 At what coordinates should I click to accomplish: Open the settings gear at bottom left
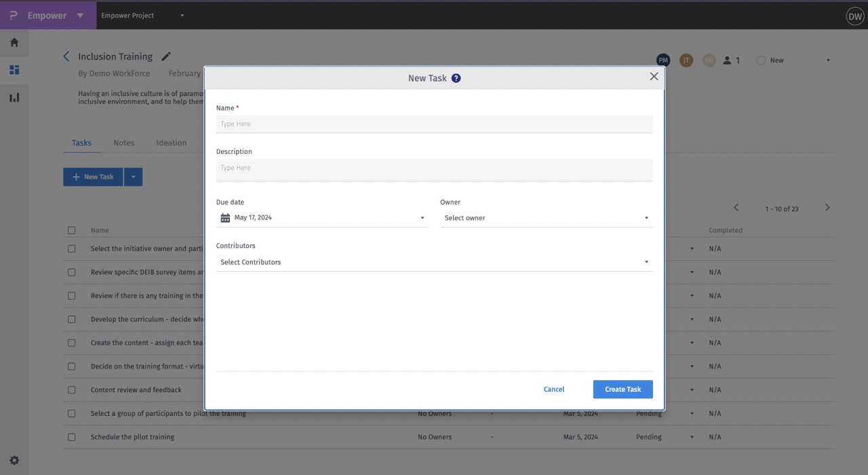[14, 459]
